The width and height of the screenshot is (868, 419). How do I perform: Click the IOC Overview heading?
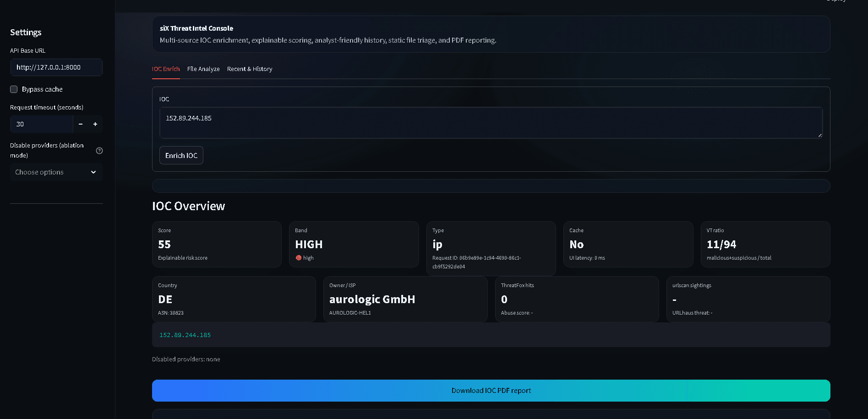pos(188,206)
